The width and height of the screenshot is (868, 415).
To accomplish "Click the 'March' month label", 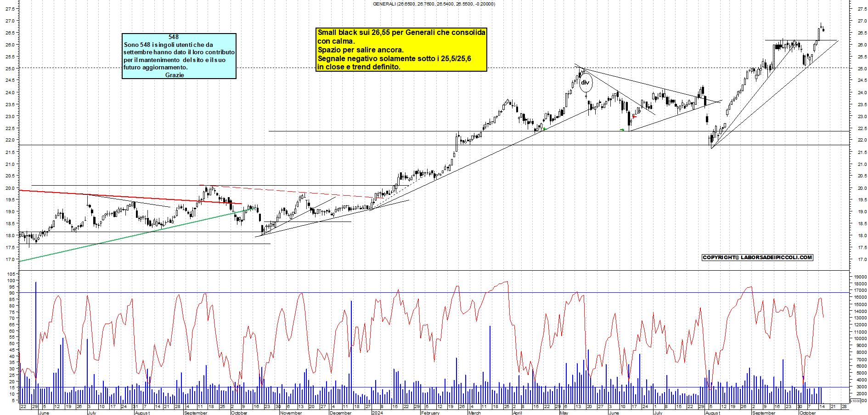I will point(474,413).
